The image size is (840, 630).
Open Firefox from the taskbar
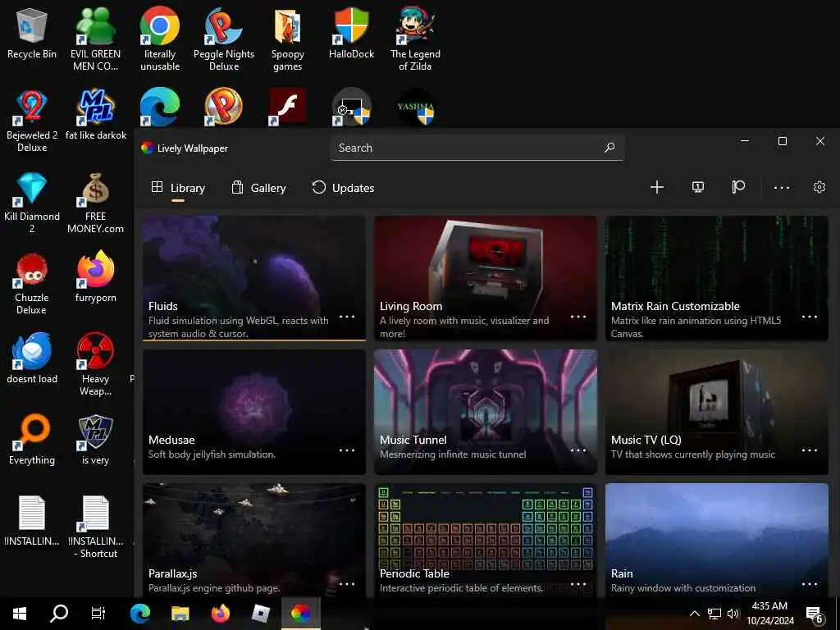click(x=220, y=614)
